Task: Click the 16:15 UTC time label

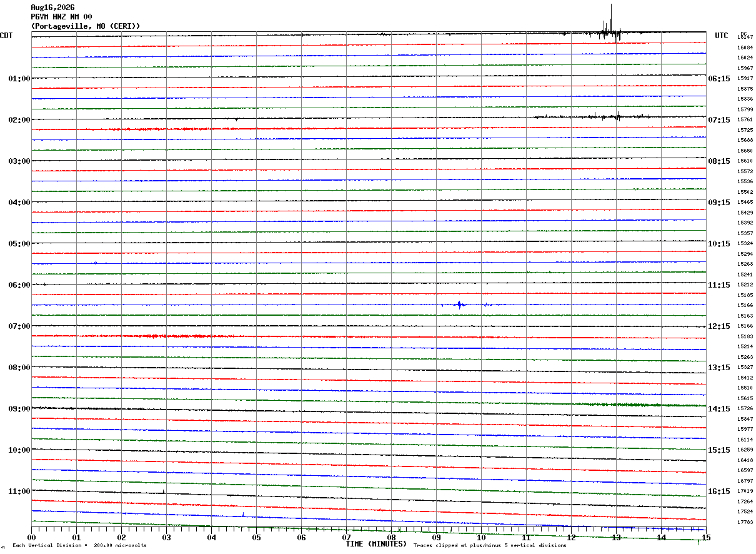Action: pyautogui.click(x=719, y=491)
